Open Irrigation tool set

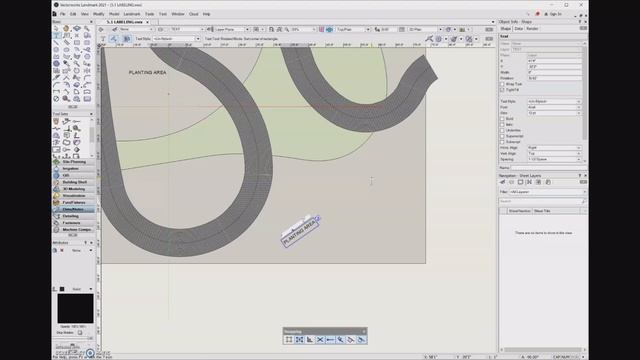(73, 169)
